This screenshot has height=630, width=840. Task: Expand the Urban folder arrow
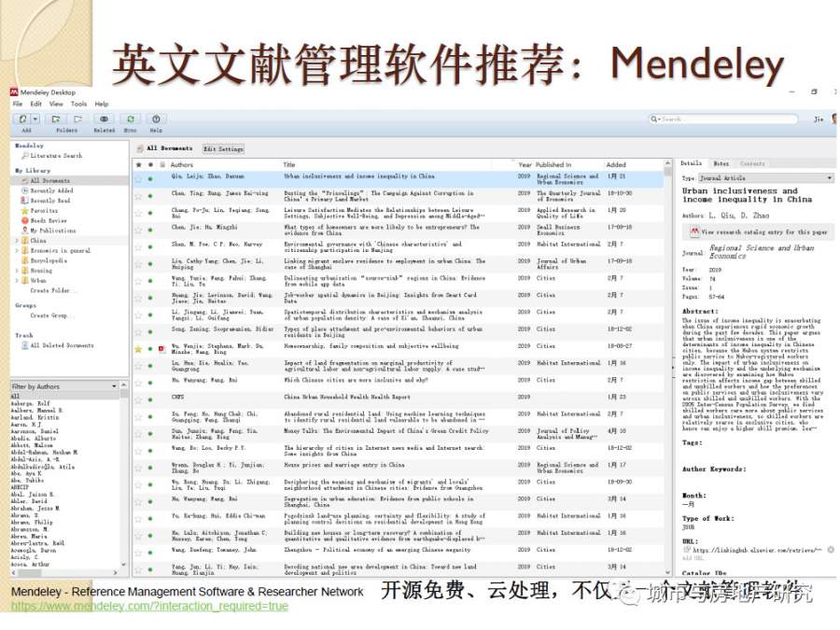[17, 280]
